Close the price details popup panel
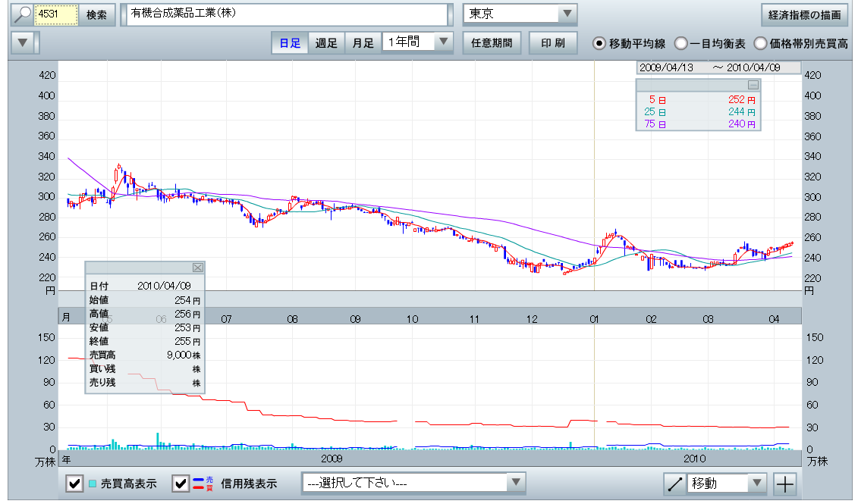The height and width of the screenshot is (504, 858). click(198, 268)
